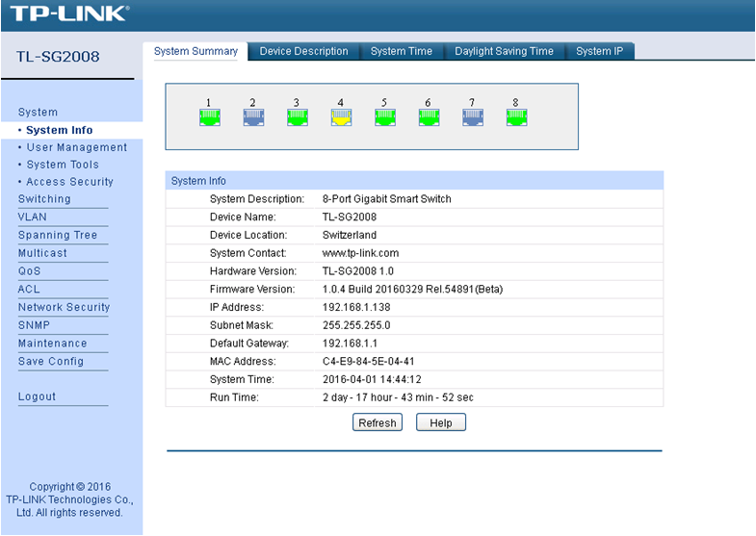Screen dimensions: 756x536
Task: Click the port 1 green jack icon
Action: (x=210, y=117)
